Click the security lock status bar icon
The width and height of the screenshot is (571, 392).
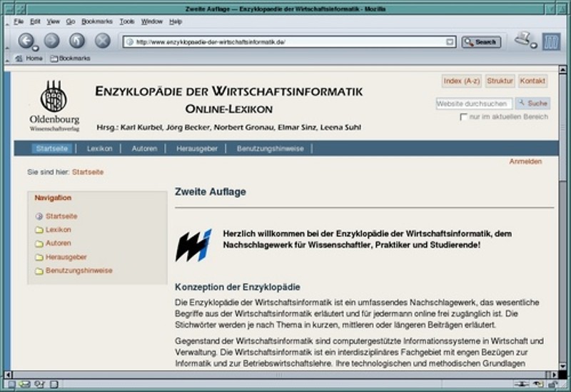pyautogui.click(x=553, y=384)
